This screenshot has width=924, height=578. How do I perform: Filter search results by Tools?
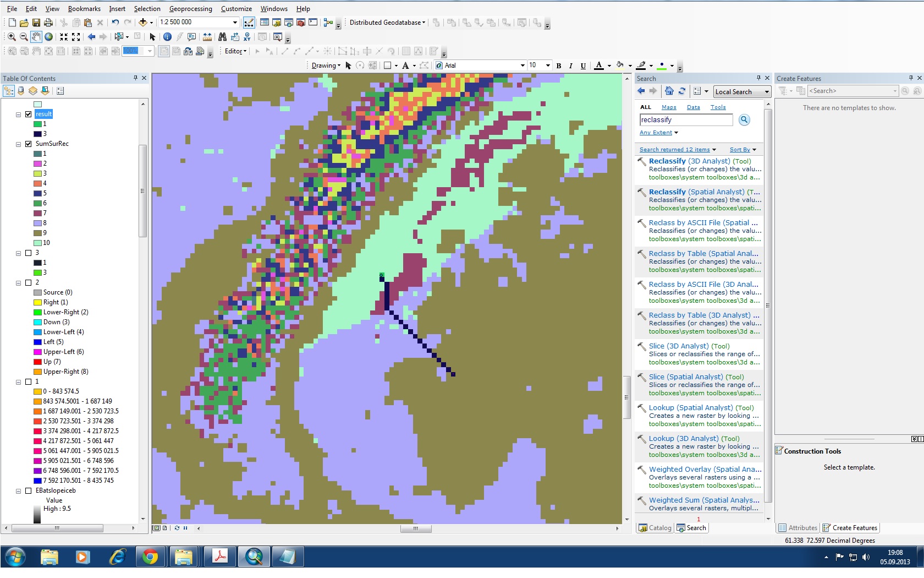click(718, 107)
